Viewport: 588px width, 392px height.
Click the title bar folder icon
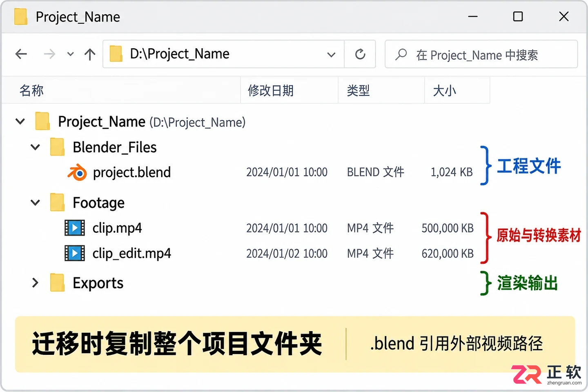pyautogui.click(x=21, y=17)
